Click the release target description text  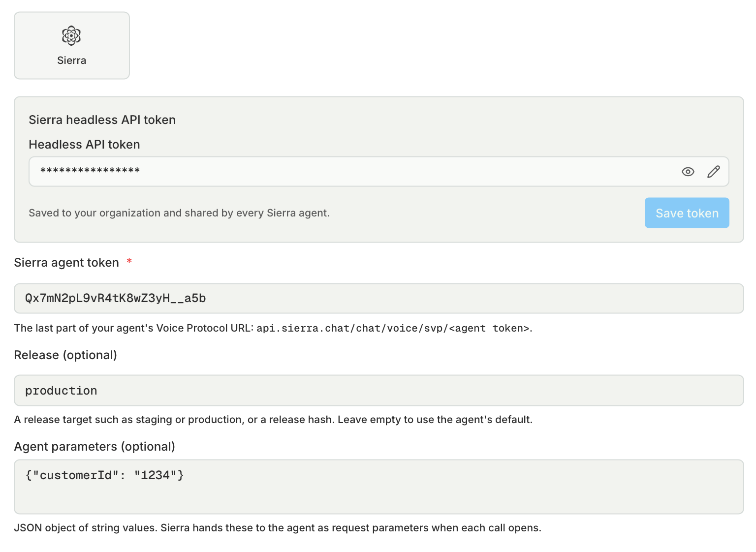(273, 420)
